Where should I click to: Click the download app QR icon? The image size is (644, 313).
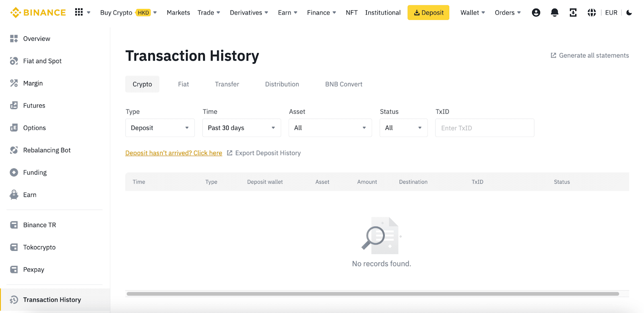[573, 12]
